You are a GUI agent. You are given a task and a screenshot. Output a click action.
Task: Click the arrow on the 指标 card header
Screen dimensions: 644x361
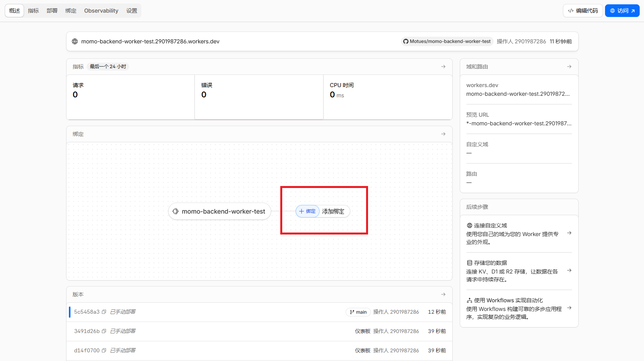click(443, 67)
